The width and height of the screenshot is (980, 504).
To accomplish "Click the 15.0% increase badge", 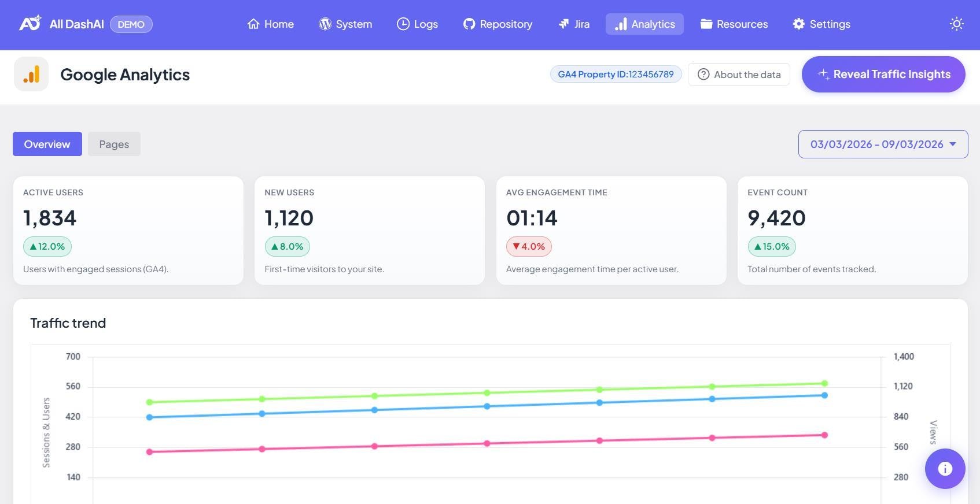I will (772, 246).
